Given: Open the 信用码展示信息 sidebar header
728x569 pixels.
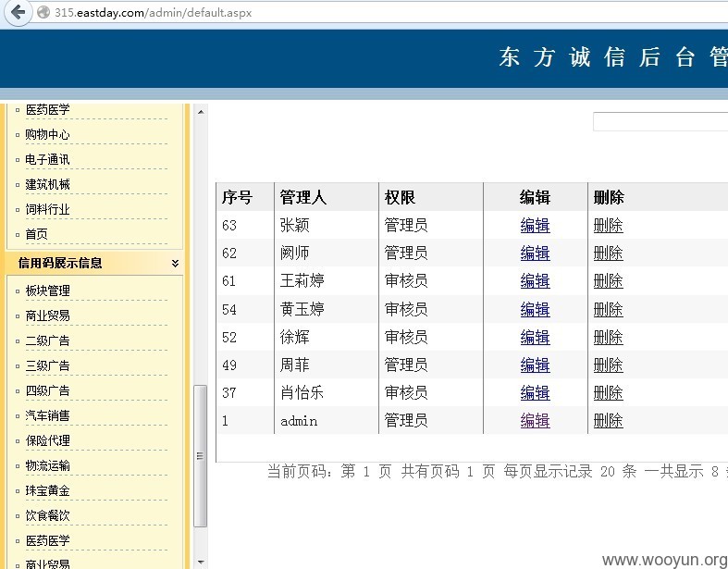Looking at the screenshot, I should point(93,264).
